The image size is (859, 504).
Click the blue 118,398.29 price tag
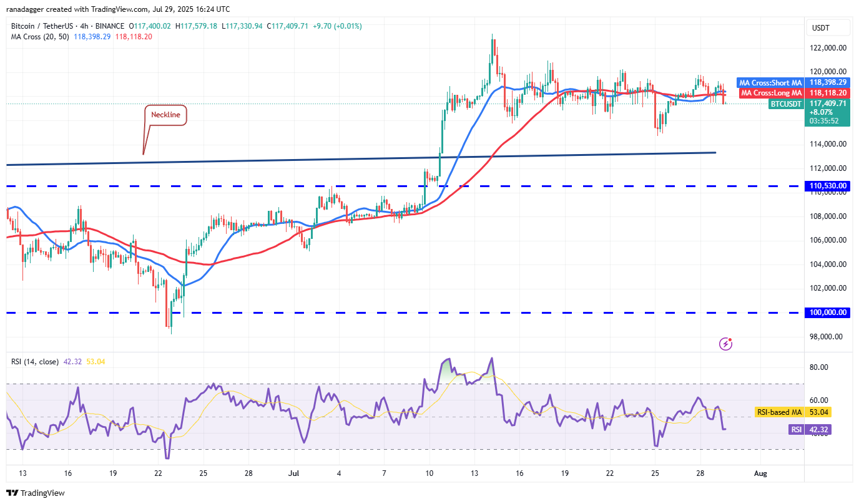pyautogui.click(x=828, y=82)
